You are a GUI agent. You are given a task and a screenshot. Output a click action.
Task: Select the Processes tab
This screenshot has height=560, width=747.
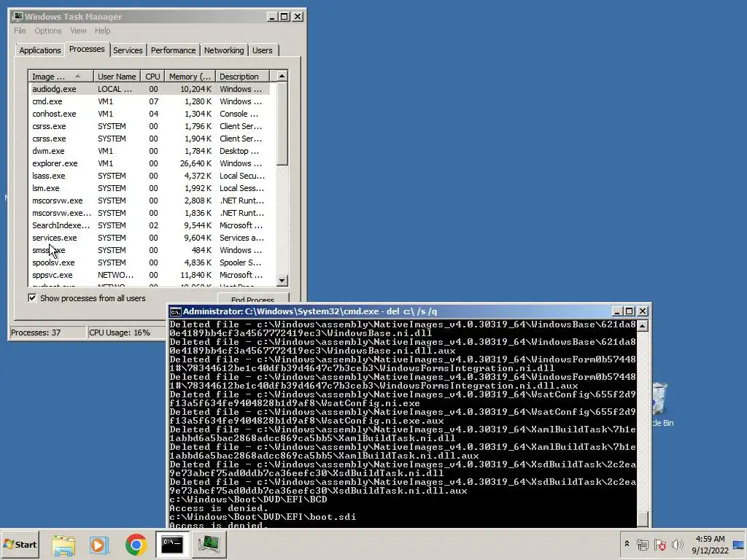tap(87, 49)
